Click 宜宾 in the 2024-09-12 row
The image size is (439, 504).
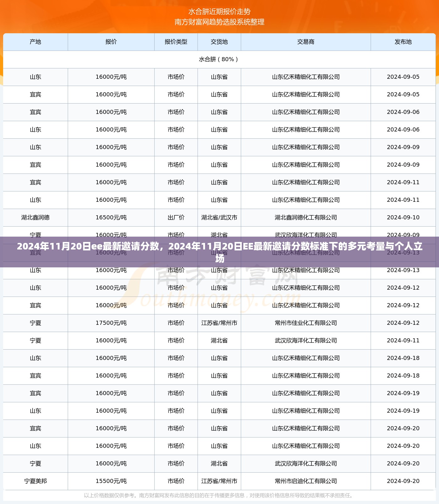(35, 305)
